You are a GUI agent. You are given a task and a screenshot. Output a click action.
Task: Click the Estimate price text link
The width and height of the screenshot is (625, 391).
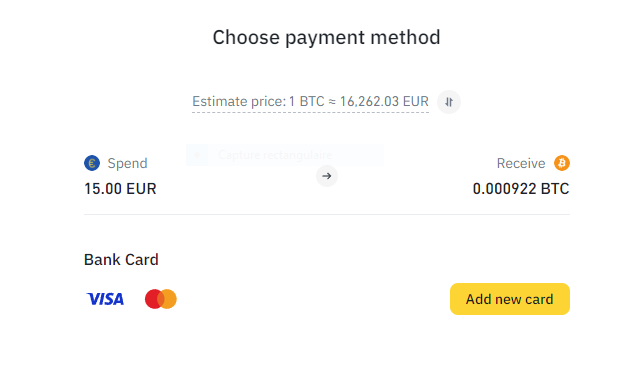[311, 102]
